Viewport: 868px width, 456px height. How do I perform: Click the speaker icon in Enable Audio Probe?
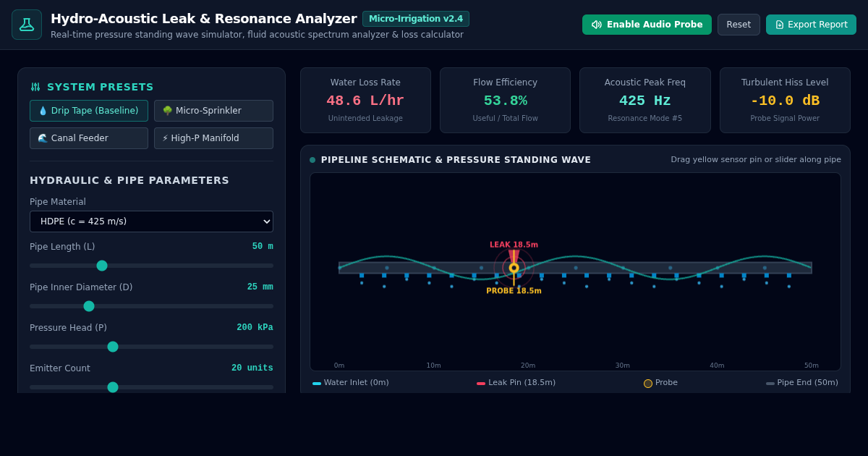pyautogui.click(x=597, y=25)
